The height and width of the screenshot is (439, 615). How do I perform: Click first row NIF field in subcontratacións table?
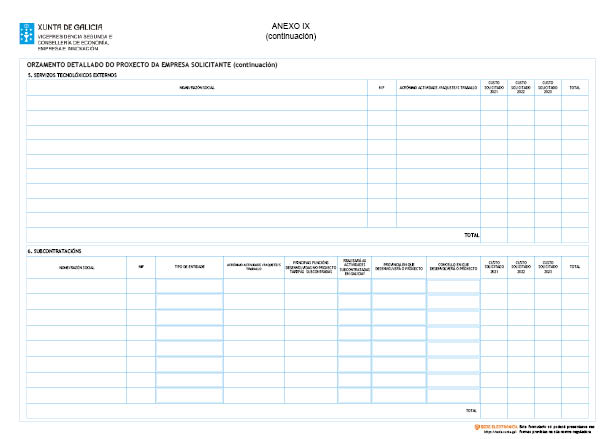coord(141,286)
